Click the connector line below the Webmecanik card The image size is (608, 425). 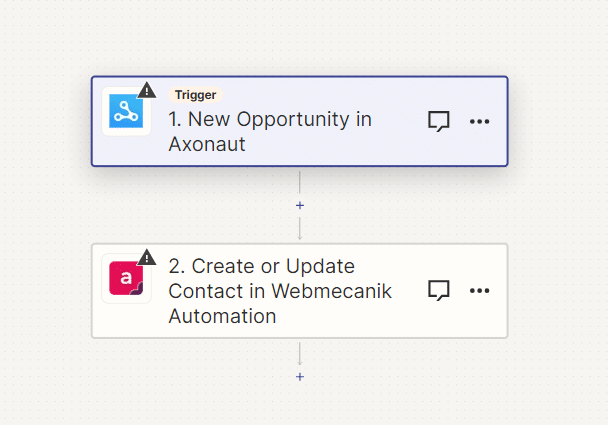[x=300, y=352]
